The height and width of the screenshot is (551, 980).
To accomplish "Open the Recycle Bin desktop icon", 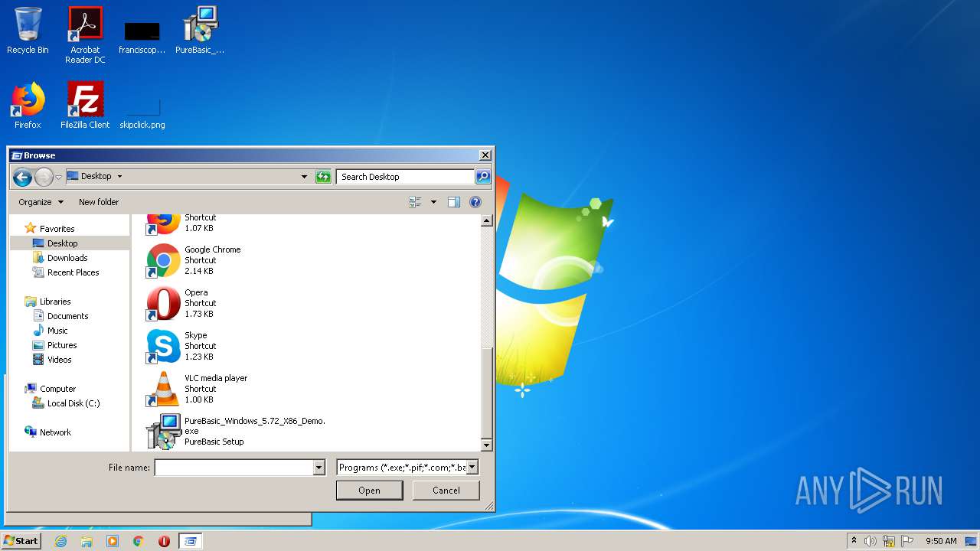I will [x=28, y=31].
